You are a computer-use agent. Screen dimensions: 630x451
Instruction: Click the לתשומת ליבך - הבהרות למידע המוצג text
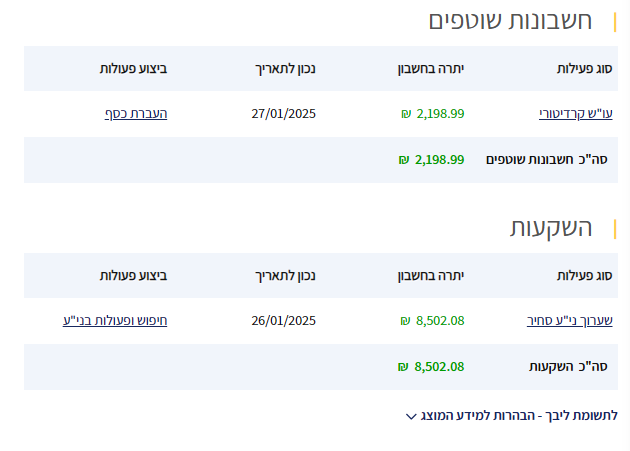(x=518, y=415)
